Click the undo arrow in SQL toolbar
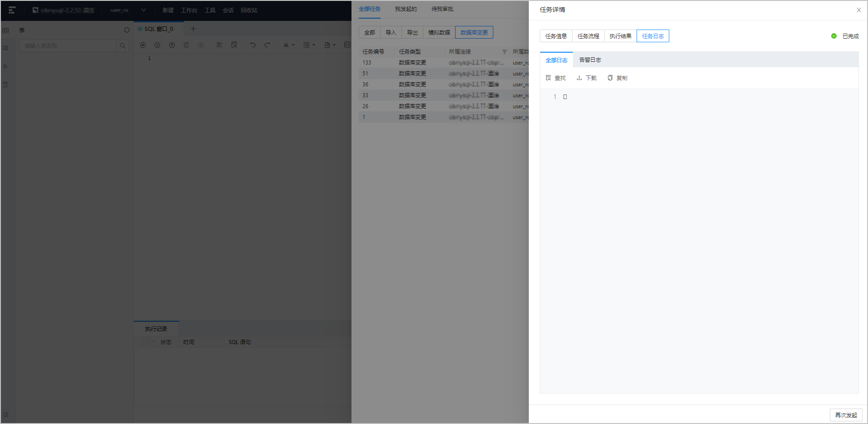 coord(253,45)
